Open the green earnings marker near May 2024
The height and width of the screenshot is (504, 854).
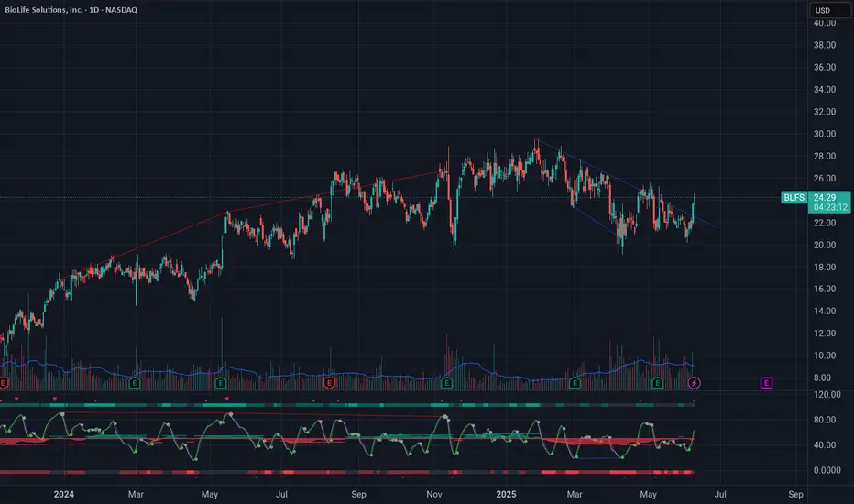pyautogui.click(x=221, y=383)
